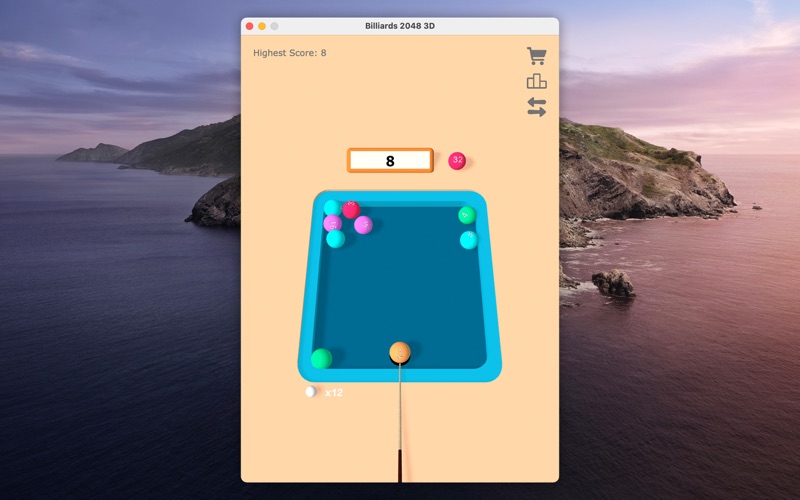Click the cyan ball below the top-right green ball
The height and width of the screenshot is (500, 800).
469,240
